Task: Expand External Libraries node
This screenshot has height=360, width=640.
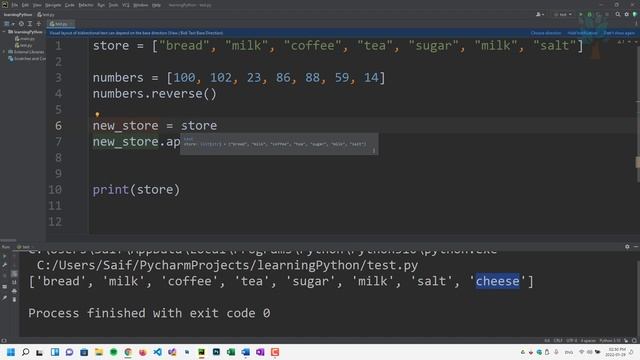Action: 4,52
